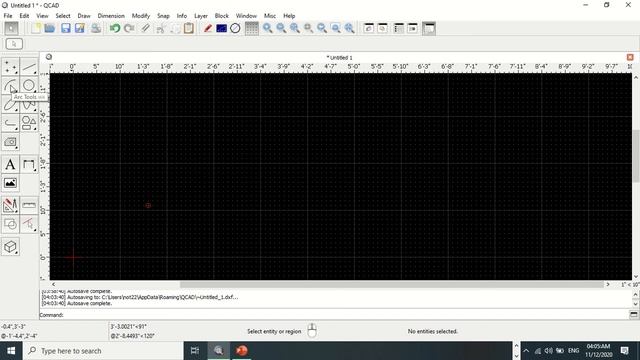640x360 pixels.
Task: Open the Help menu
Action: tap(289, 16)
